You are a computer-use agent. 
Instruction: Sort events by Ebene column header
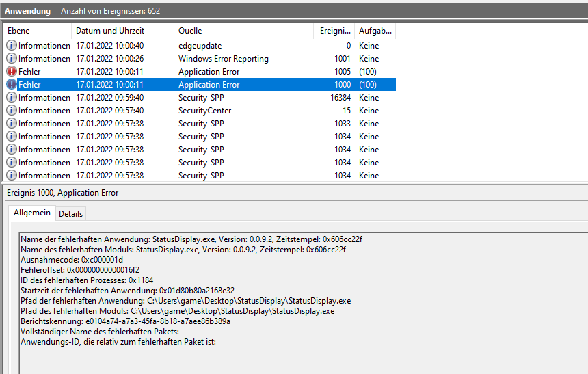tap(38, 31)
